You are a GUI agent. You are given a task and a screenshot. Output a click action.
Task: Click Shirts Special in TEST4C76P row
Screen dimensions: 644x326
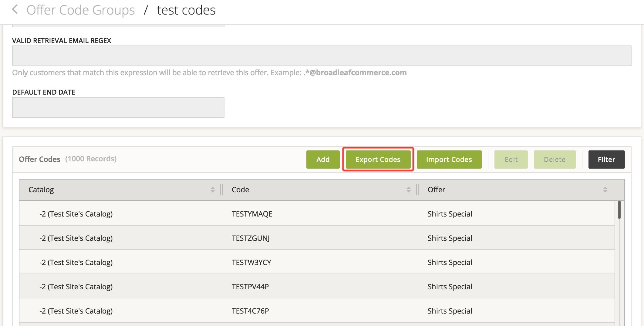tap(450, 311)
